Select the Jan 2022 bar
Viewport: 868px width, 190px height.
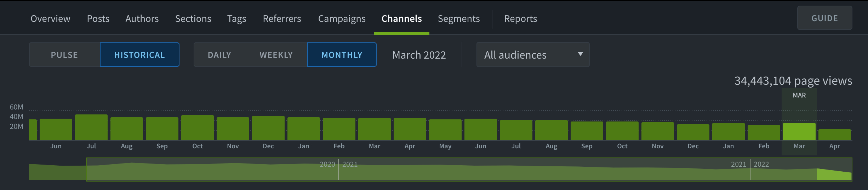tap(729, 131)
